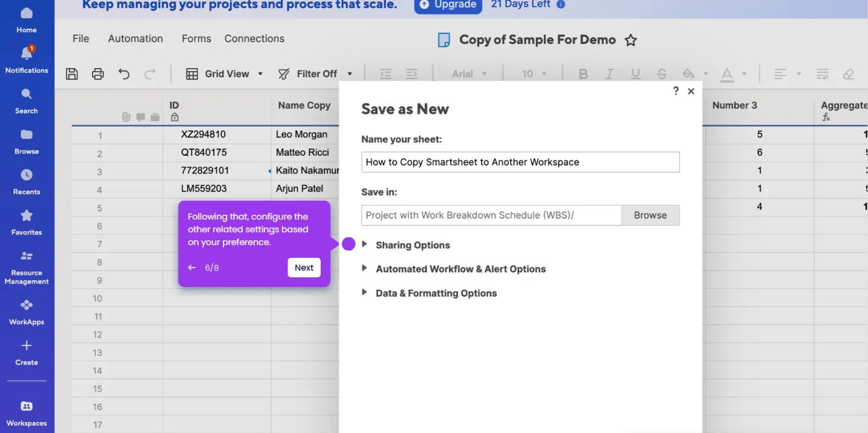
Task: Toggle Strikethrough formatting
Action: 662,74
